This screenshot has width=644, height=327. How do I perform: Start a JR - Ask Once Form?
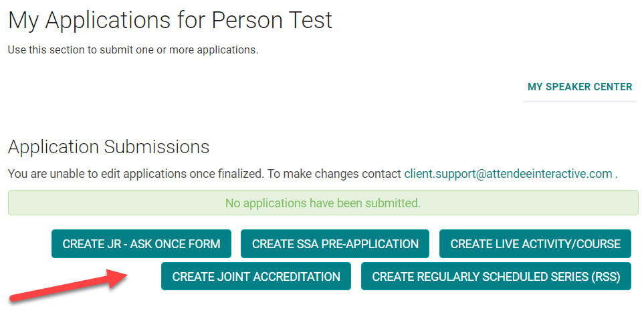coord(141,244)
